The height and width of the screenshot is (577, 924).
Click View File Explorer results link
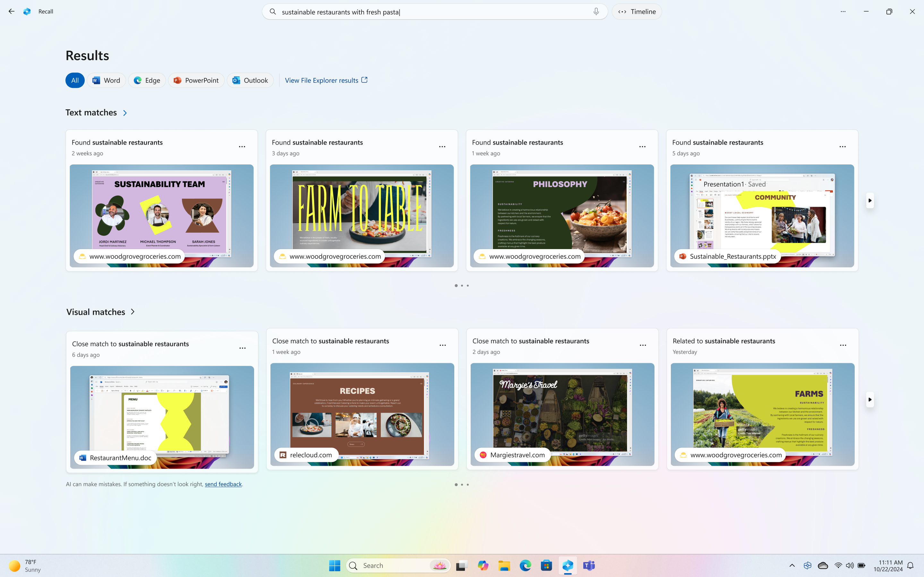tap(327, 80)
